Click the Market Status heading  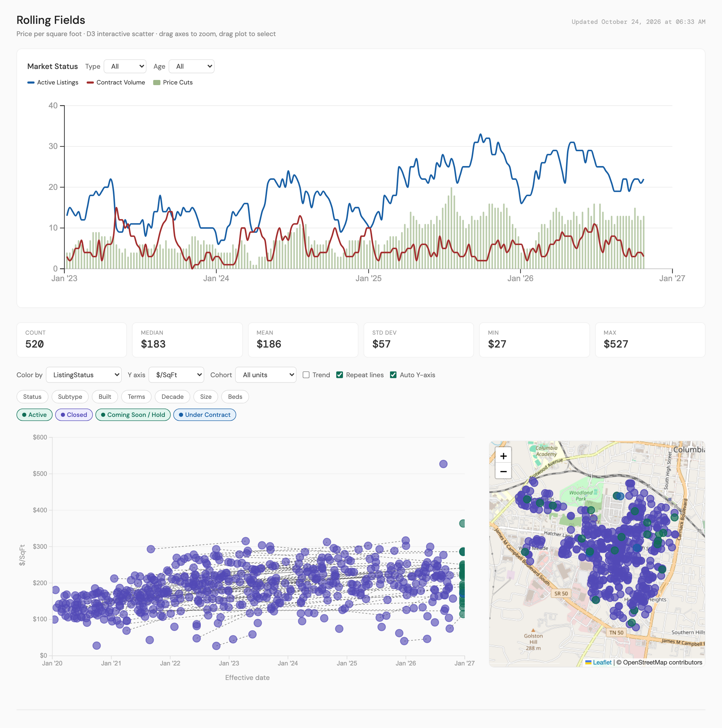click(x=53, y=66)
